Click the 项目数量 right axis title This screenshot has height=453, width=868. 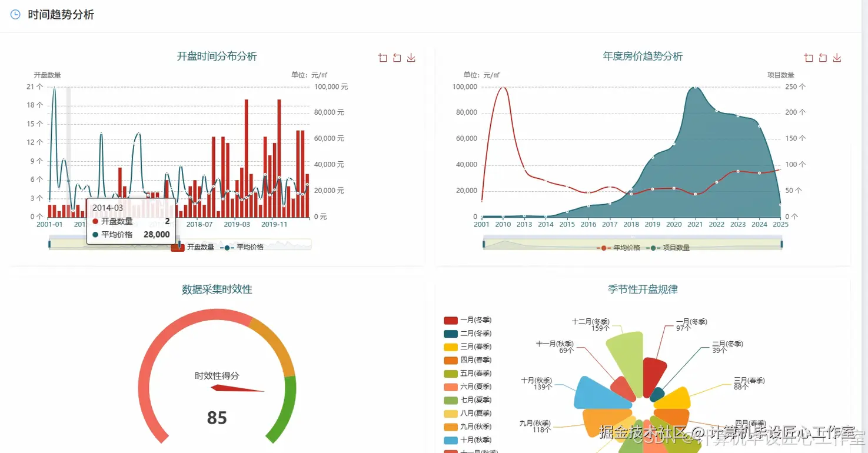click(x=781, y=75)
